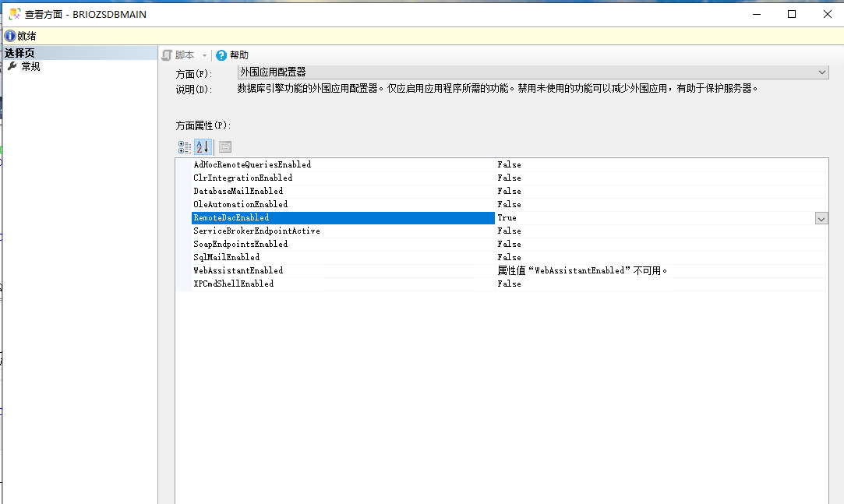Select the OleAutomationEnabled property row
The width and height of the screenshot is (844, 504).
[x=344, y=204]
